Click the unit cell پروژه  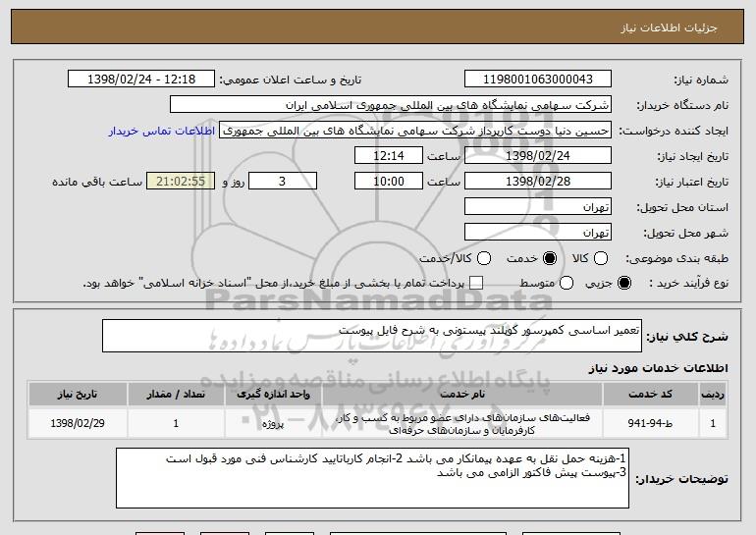click(273, 423)
